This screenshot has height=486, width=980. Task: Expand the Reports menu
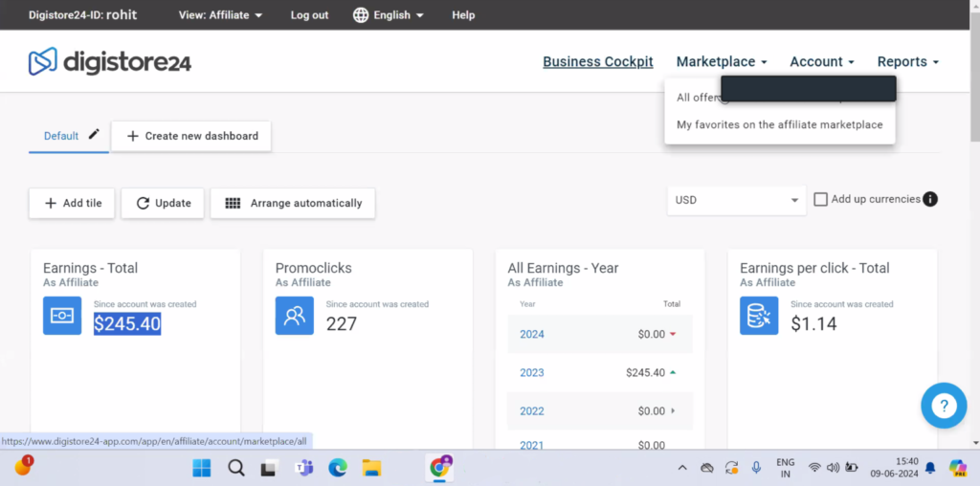click(x=907, y=62)
